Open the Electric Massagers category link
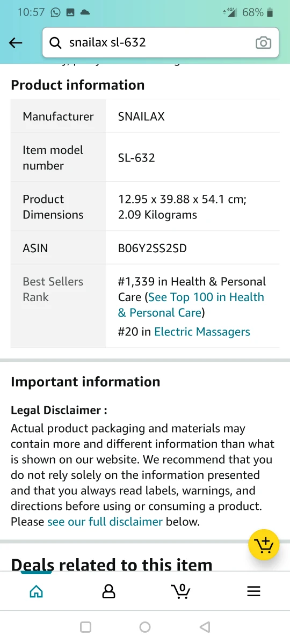290x644 pixels. click(x=202, y=332)
